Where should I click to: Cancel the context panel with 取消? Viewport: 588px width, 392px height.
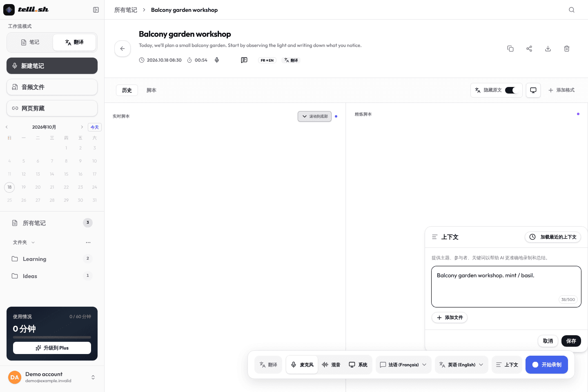[x=548, y=341]
